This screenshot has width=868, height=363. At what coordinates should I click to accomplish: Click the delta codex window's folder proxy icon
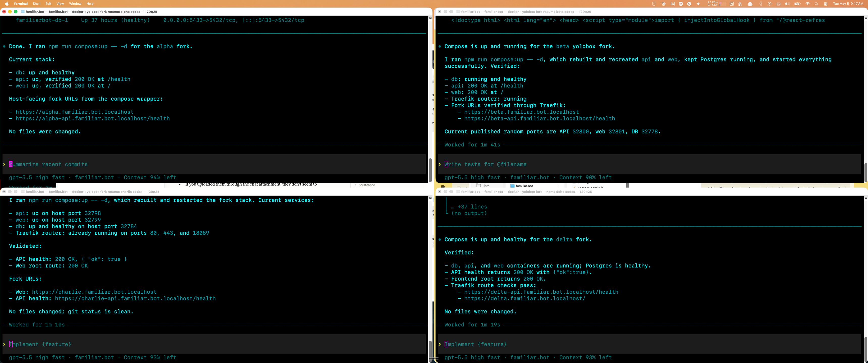tap(458, 192)
